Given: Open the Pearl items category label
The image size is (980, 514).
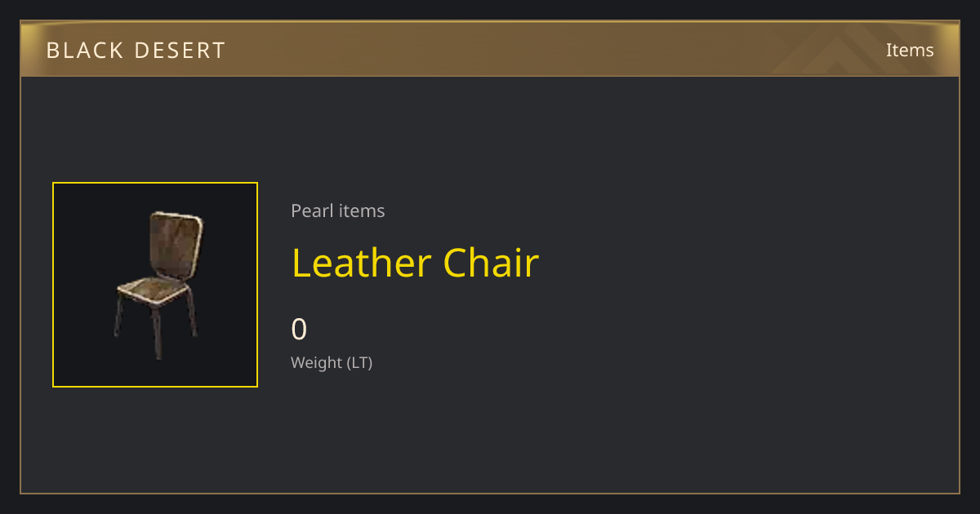Looking at the screenshot, I should (x=338, y=210).
